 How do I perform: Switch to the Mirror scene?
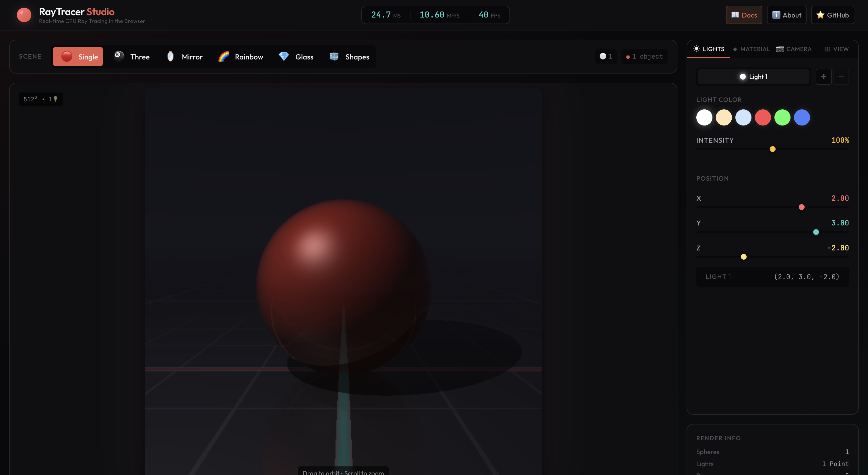point(184,57)
